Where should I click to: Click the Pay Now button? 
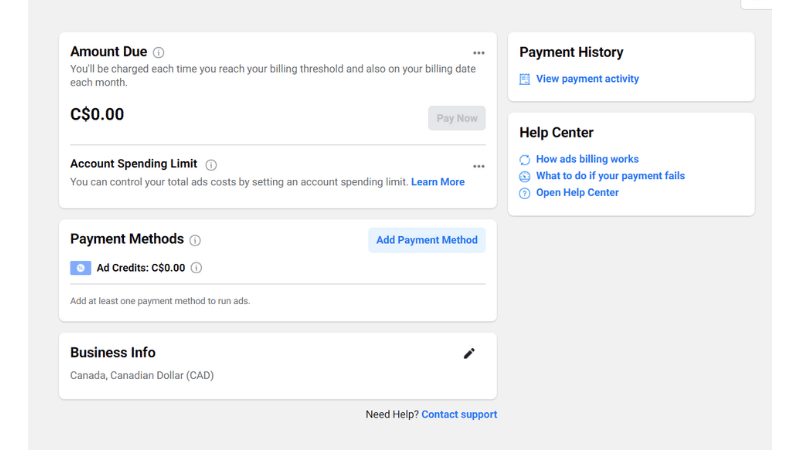pos(457,118)
